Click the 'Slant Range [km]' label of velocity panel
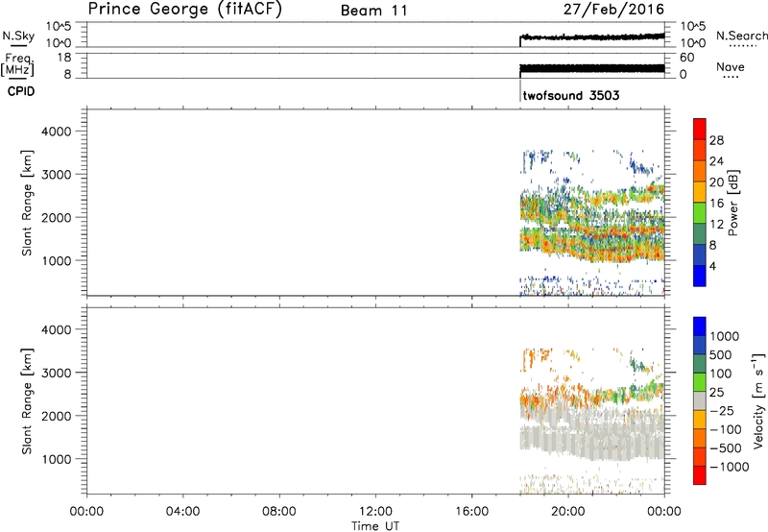 27,401
